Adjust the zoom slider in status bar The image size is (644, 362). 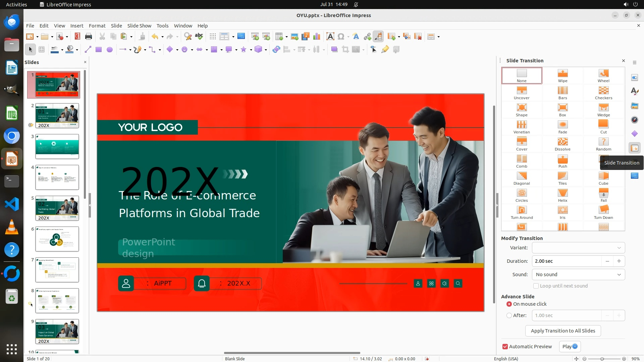[x=602, y=359]
